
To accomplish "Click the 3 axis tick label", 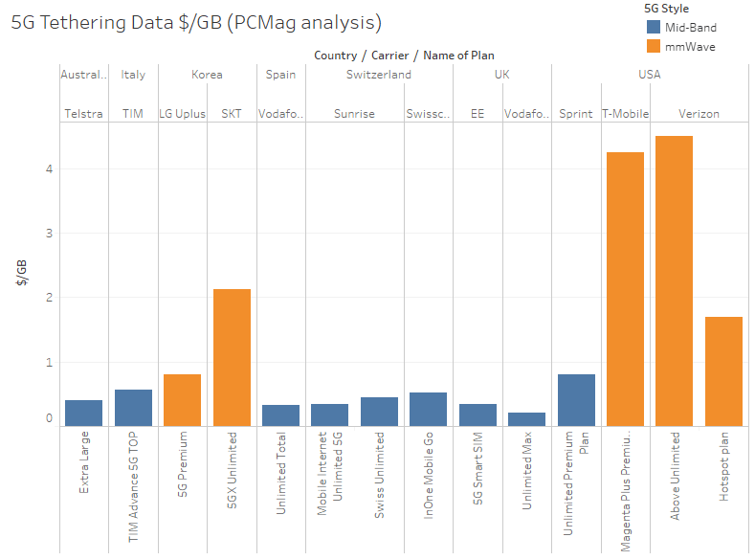I will pyautogui.click(x=49, y=234).
